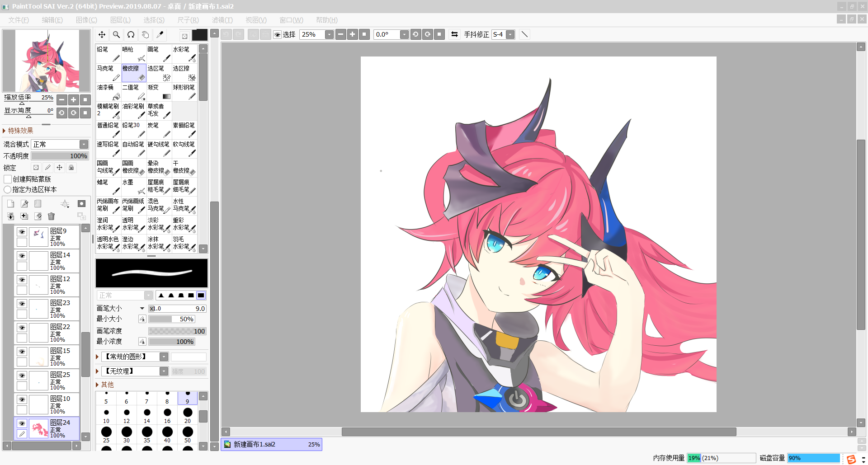Adjust the 画笔浓度 brush density slider
868x465 pixels.
coord(177,331)
